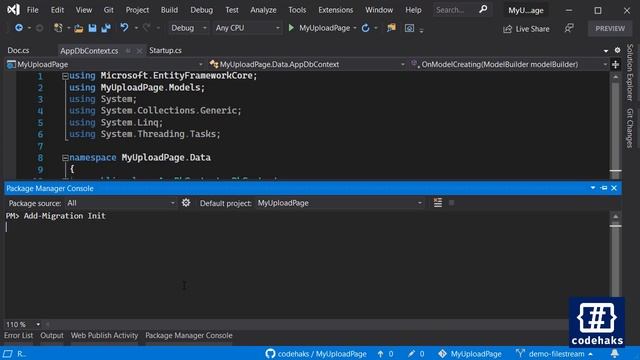This screenshot has height=360, width=640.
Task: Click the feedback icon beside Live Share
Action: [x=569, y=28]
